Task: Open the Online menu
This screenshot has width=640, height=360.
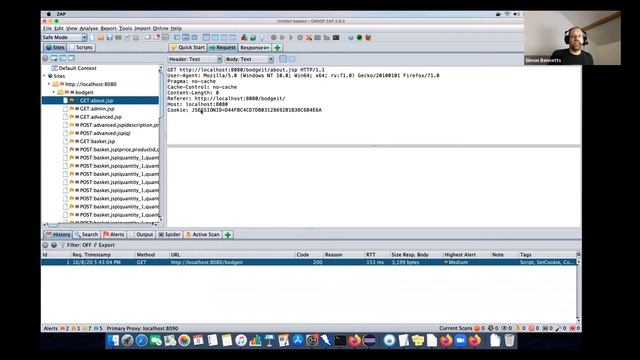Action: point(160,29)
